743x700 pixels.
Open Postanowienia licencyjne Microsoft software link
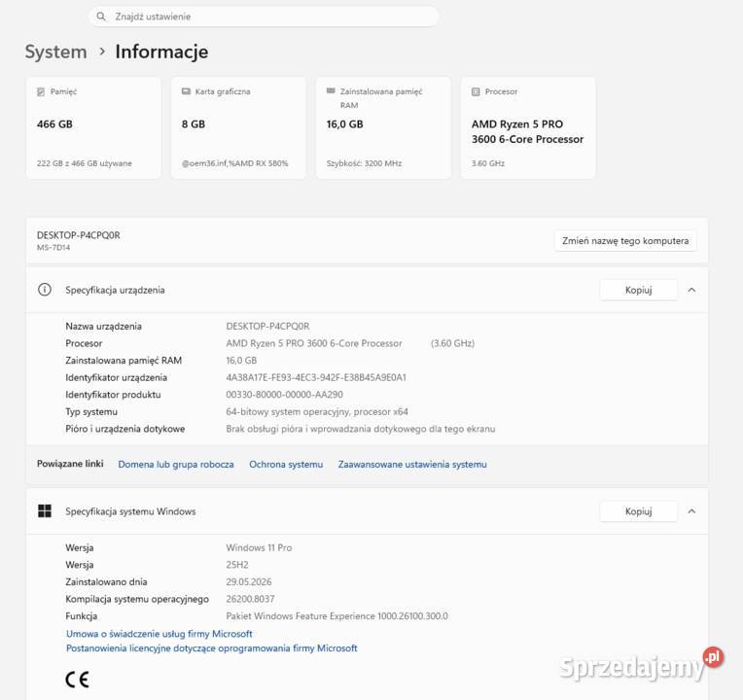(212, 648)
